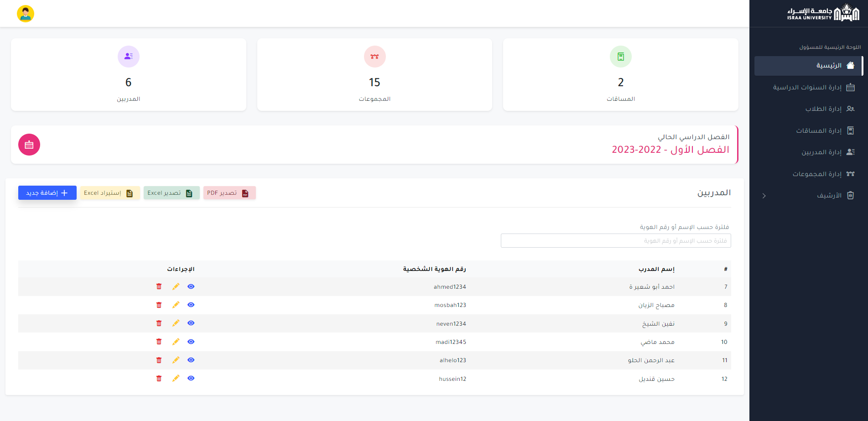Click the تصدير PDF export button
Screen dimensions: 868x421
click(x=229, y=193)
